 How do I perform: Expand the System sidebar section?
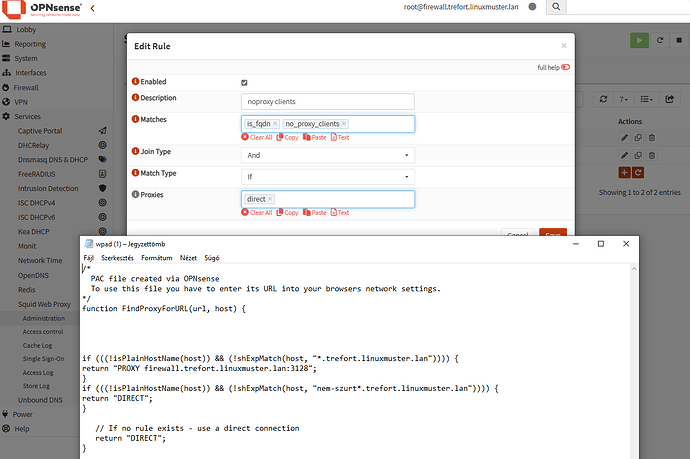point(26,58)
